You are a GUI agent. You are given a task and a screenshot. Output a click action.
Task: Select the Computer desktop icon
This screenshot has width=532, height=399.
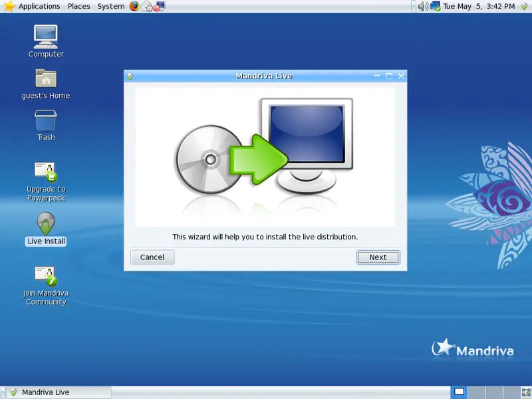(46, 41)
